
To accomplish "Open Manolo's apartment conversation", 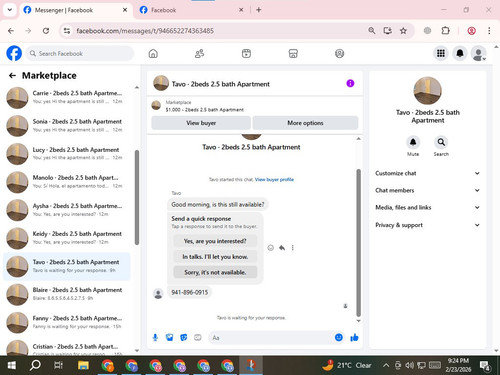I will [x=67, y=182].
